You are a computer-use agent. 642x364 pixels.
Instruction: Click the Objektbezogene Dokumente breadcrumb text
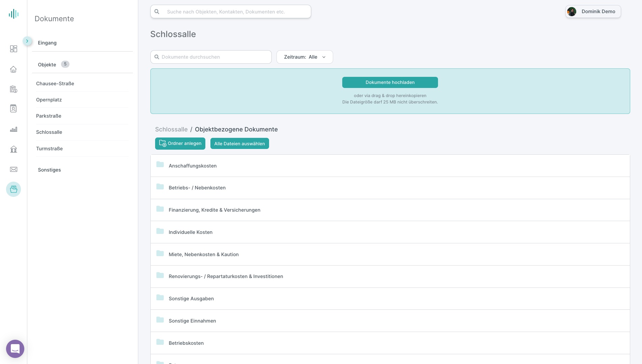236,129
